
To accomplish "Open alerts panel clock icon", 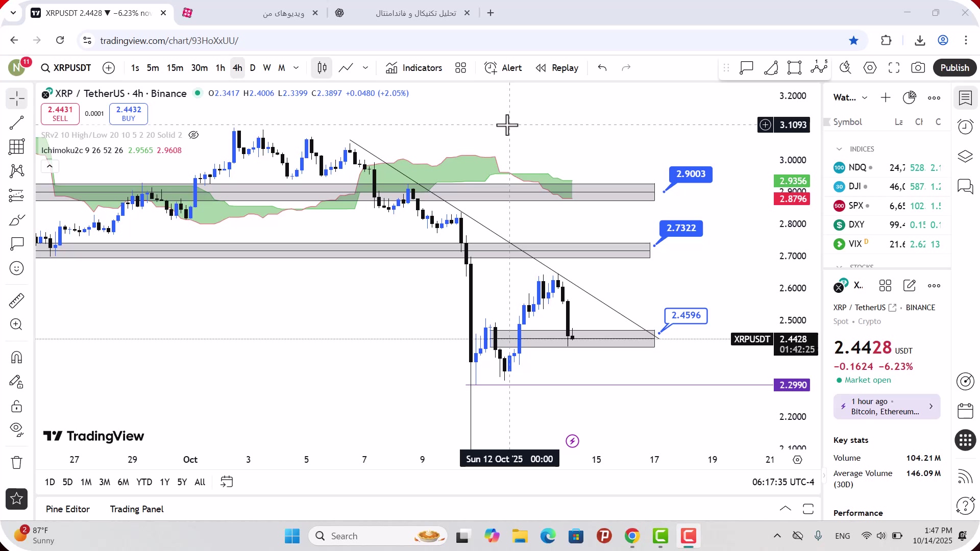I will (x=965, y=127).
